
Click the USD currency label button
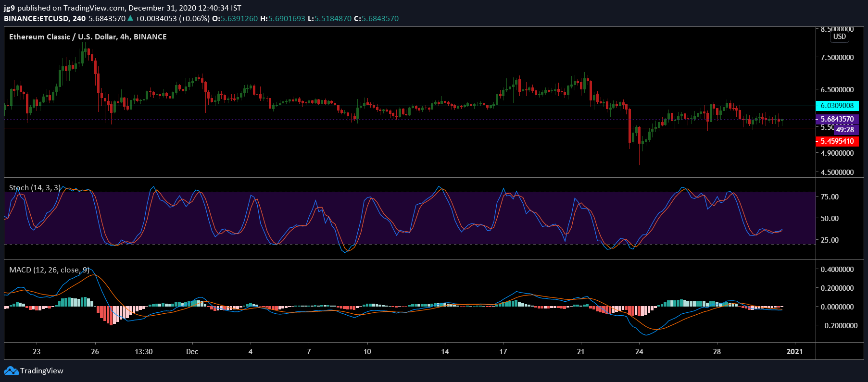coord(840,37)
